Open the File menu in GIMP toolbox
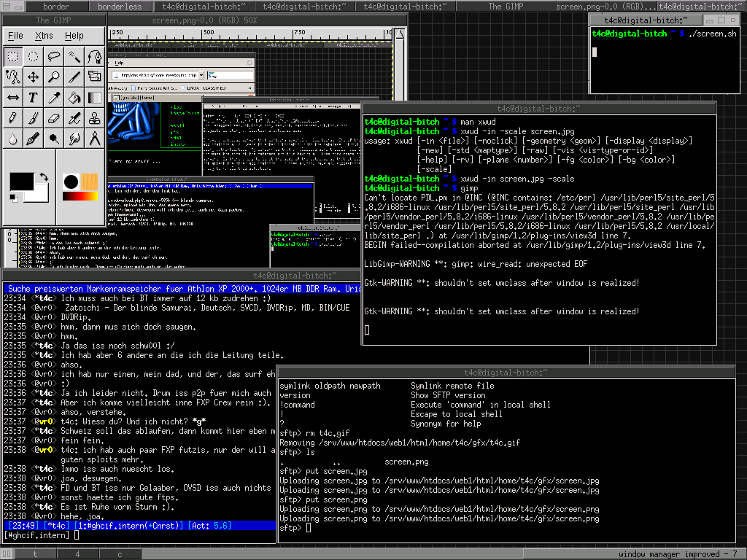747x560 pixels. click(15, 36)
